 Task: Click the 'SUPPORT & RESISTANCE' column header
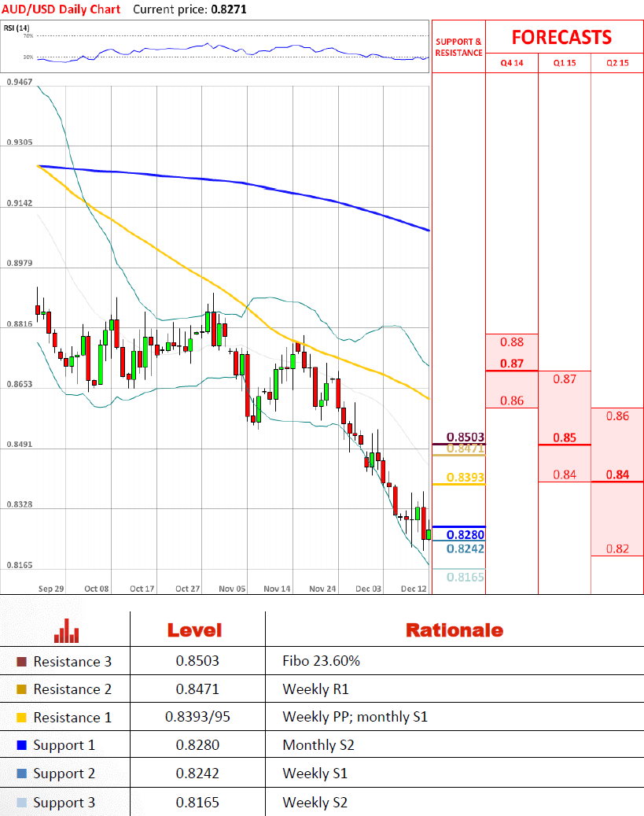(458, 47)
